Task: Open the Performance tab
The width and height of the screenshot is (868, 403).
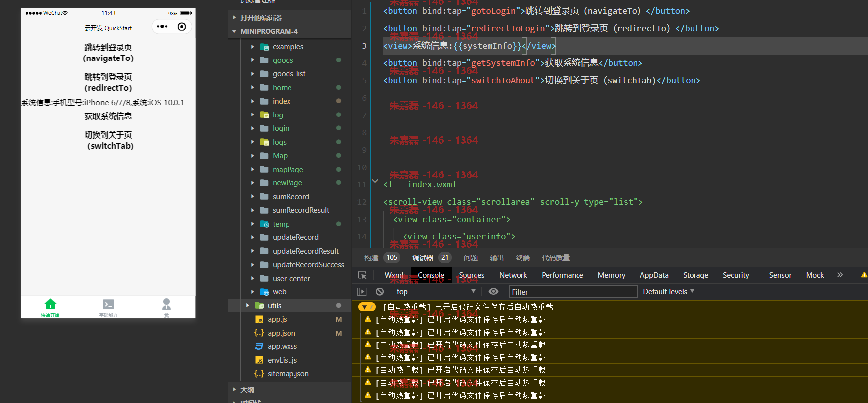Action: (562, 275)
